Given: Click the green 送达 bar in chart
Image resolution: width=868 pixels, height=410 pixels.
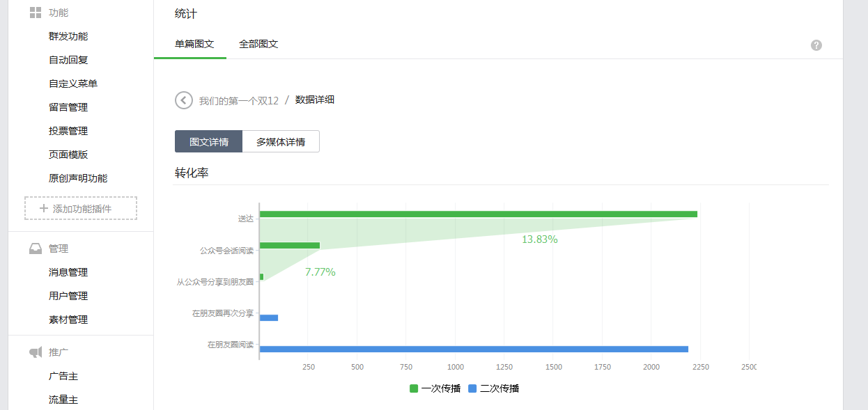Looking at the screenshot, I should coord(478,214).
